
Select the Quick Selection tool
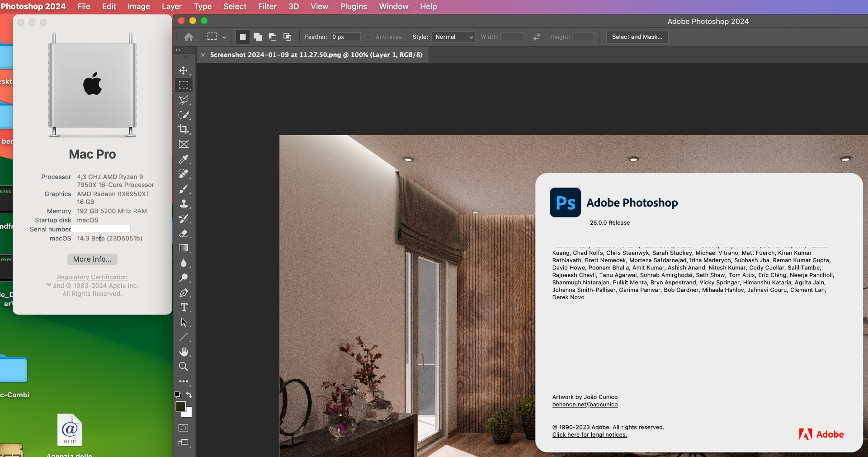[x=184, y=115]
